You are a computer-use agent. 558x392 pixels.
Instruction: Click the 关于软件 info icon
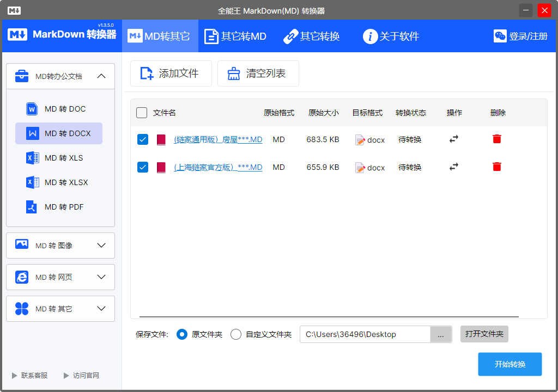pyautogui.click(x=370, y=36)
